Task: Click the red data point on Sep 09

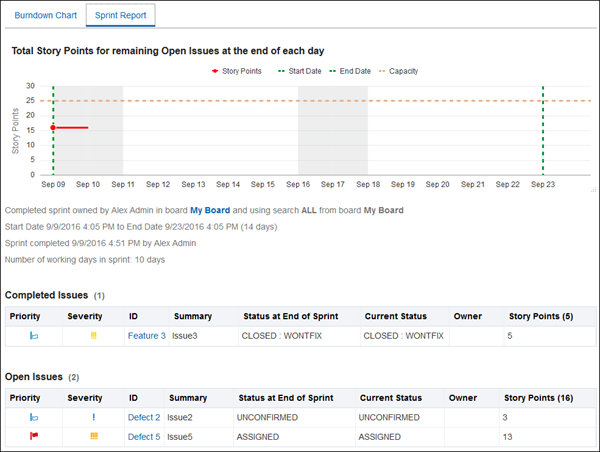Action: click(53, 128)
